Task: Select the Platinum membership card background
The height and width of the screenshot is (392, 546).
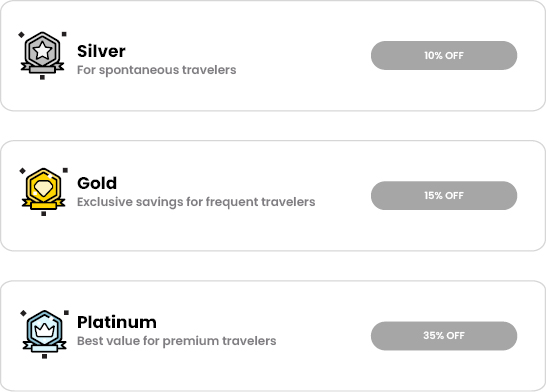Action: click(x=273, y=336)
